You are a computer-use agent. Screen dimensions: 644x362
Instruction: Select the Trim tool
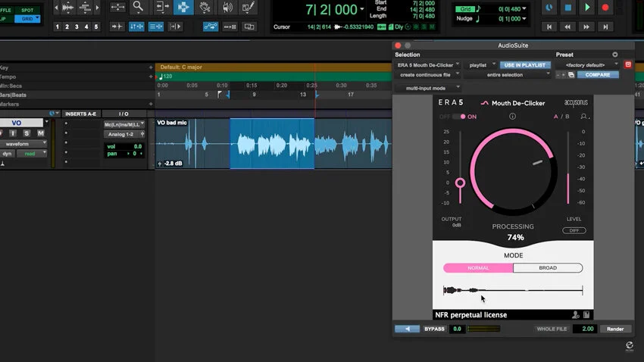[162, 7]
